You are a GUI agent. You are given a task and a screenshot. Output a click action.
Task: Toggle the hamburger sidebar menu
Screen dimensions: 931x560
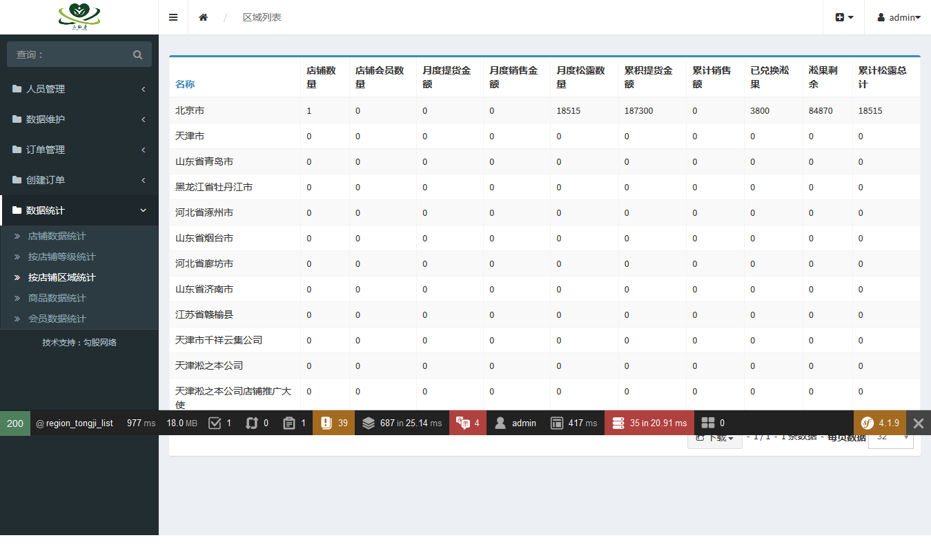click(x=173, y=17)
